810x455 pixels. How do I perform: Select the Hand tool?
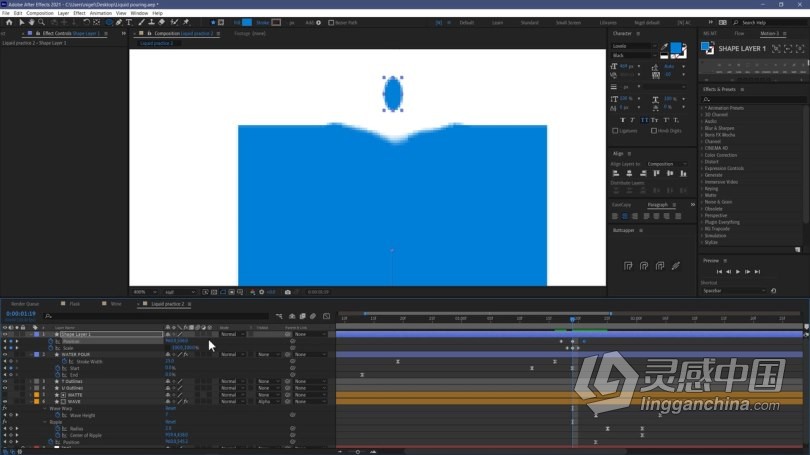[x=32, y=22]
